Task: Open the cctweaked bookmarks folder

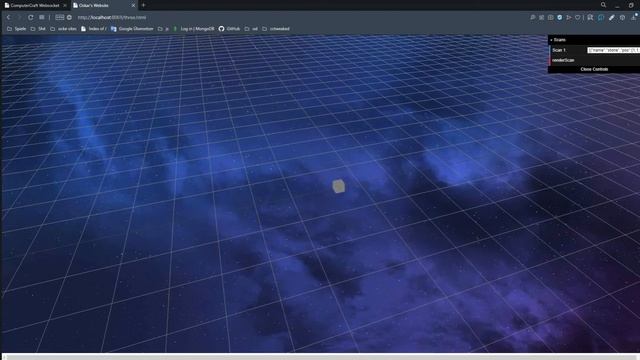Action: 276,29
